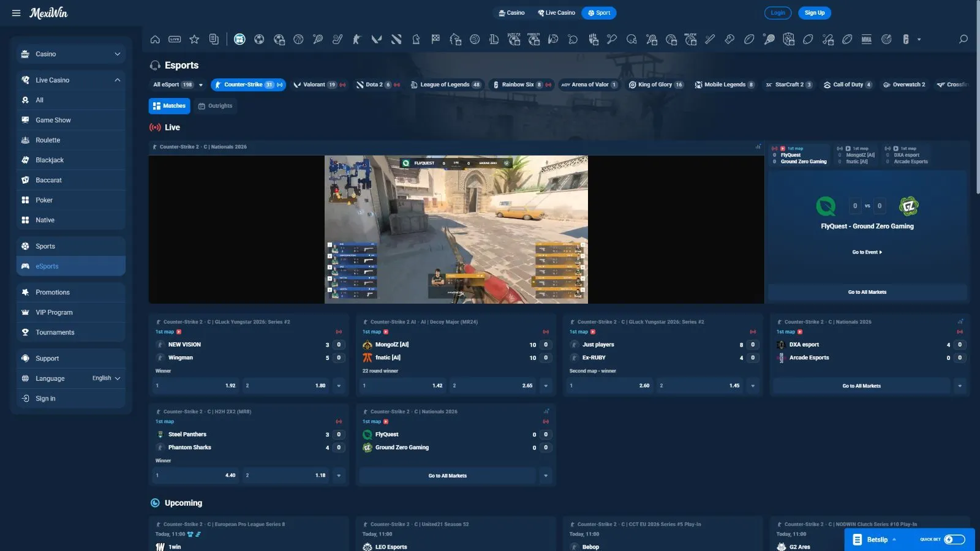Select the Sport top tab
The height and width of the screenshot is (551, 980).
[598, 13]
